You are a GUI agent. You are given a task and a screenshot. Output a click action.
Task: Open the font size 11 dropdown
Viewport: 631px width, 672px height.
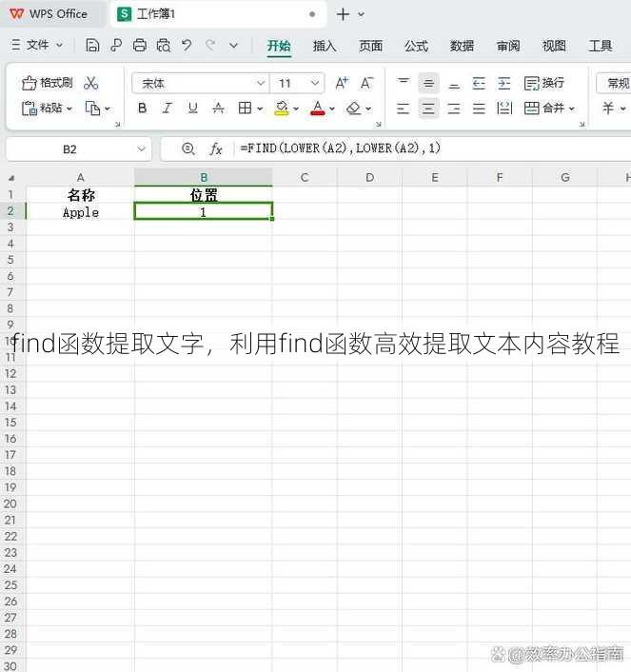pyautogui.click(x=315, y=83)
